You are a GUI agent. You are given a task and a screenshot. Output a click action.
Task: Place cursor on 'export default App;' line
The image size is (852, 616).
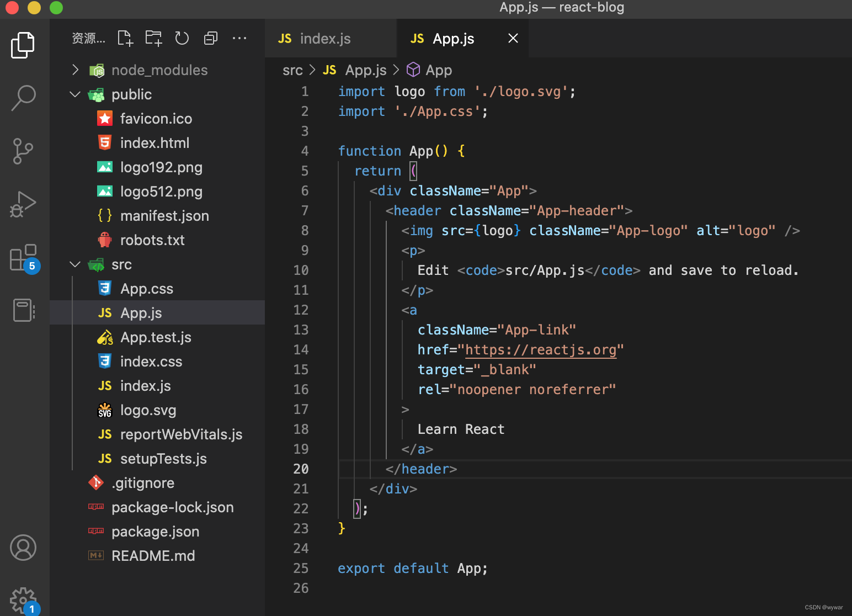pyautogui.click(x=413, y=569)
